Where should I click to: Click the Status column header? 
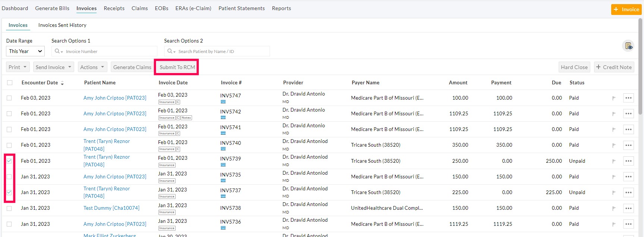[x=577, y=82]
